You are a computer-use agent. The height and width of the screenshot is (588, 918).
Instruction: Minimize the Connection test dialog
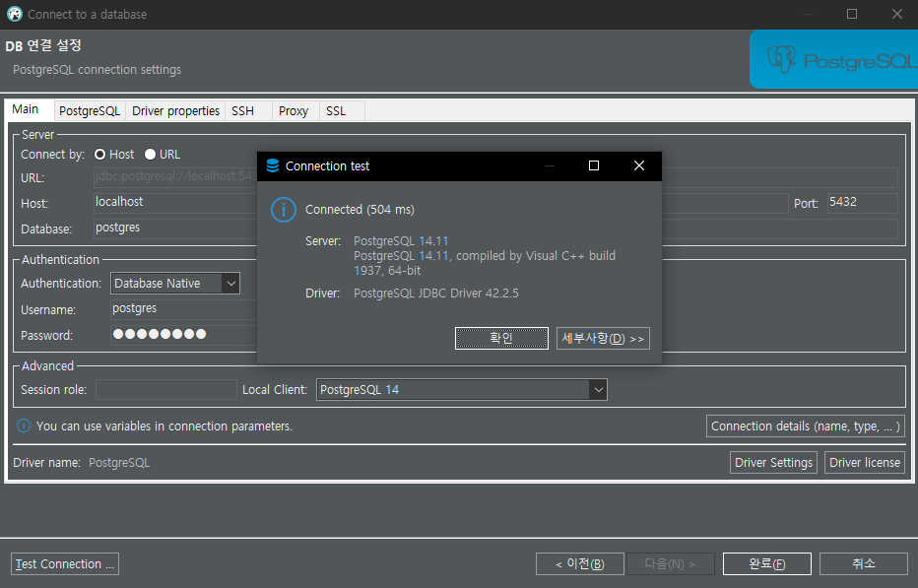[550, 165]
